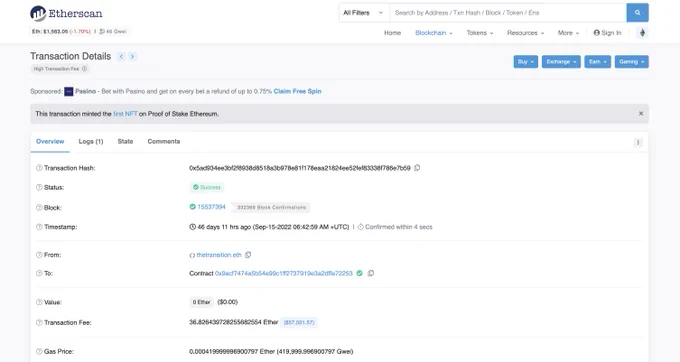Open the Buy dropdown button

[x=526, y=62]
